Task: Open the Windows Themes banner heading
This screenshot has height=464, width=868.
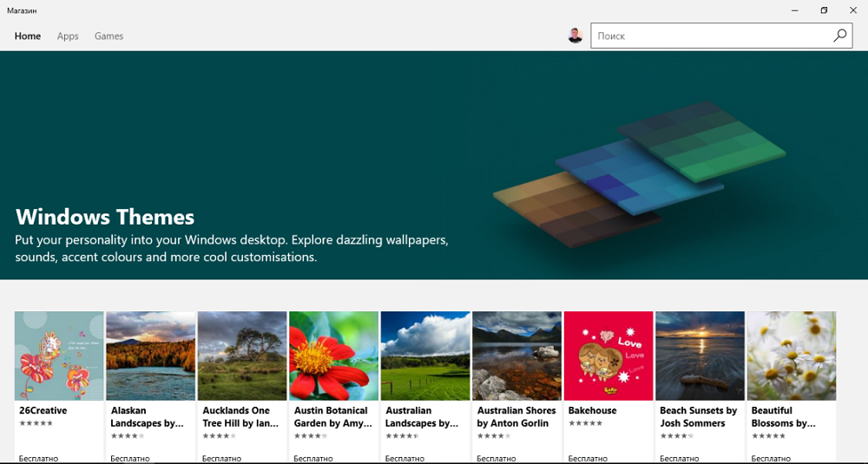Action: point(105,217)
